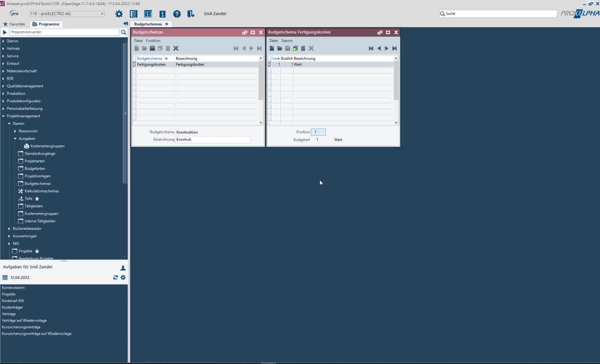
Task: Click the calendar icon next to 12.04.2022
Action: pos(5,277)
